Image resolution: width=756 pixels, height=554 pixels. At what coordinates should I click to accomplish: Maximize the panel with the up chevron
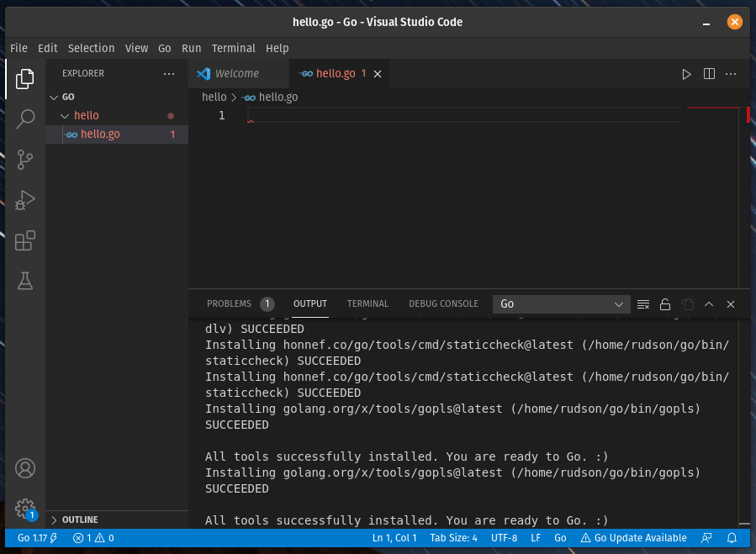(x=709, y=304)
